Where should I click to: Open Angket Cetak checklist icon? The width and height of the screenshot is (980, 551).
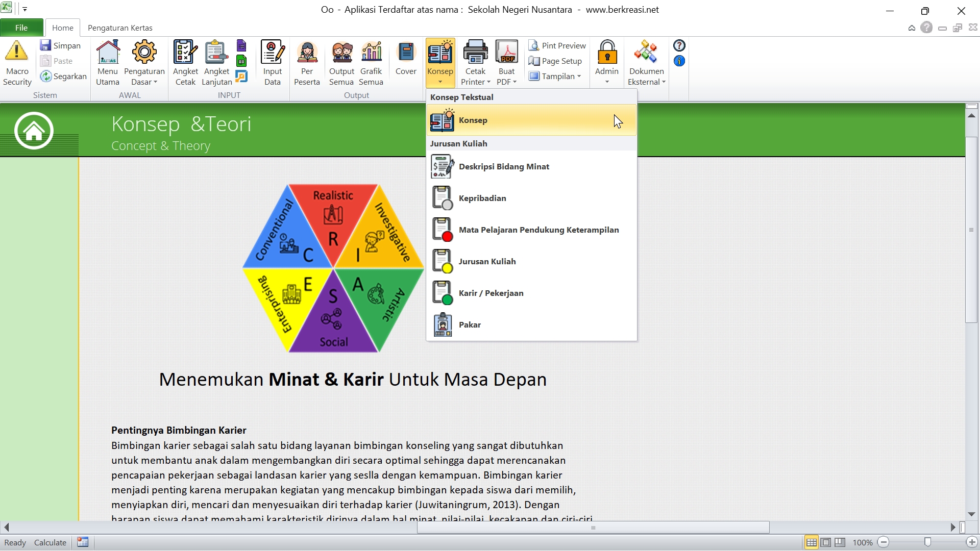(x=185, y=52)
